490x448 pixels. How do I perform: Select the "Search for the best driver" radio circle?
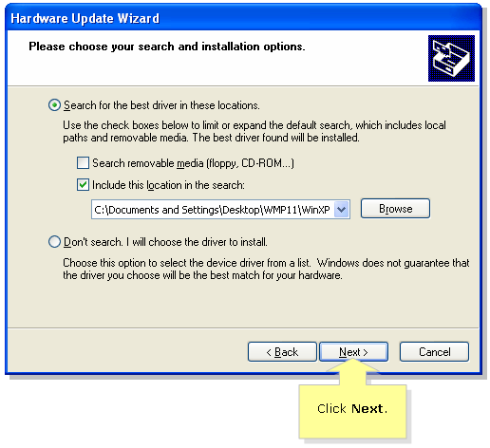click(x=54, y=105)
